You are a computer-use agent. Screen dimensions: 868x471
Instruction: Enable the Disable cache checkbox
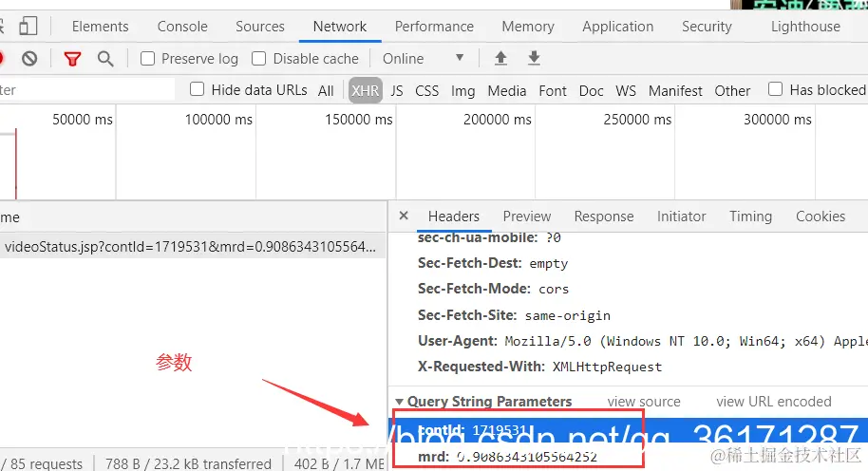pos(258,59)
